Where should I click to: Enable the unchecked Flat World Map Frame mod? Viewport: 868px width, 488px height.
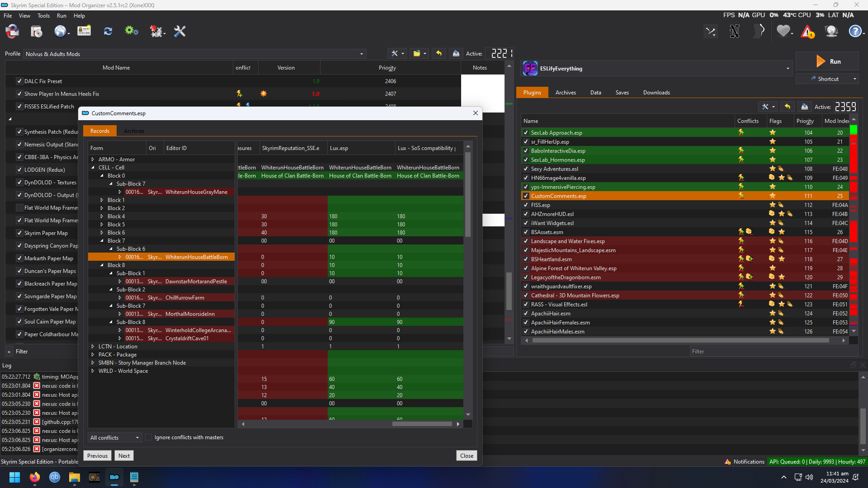(x=19, y=208)
